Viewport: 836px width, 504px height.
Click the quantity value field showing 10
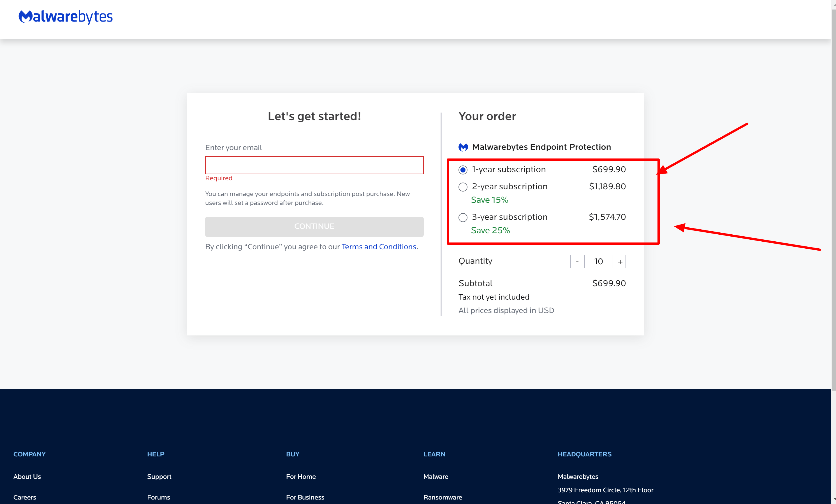599,262
